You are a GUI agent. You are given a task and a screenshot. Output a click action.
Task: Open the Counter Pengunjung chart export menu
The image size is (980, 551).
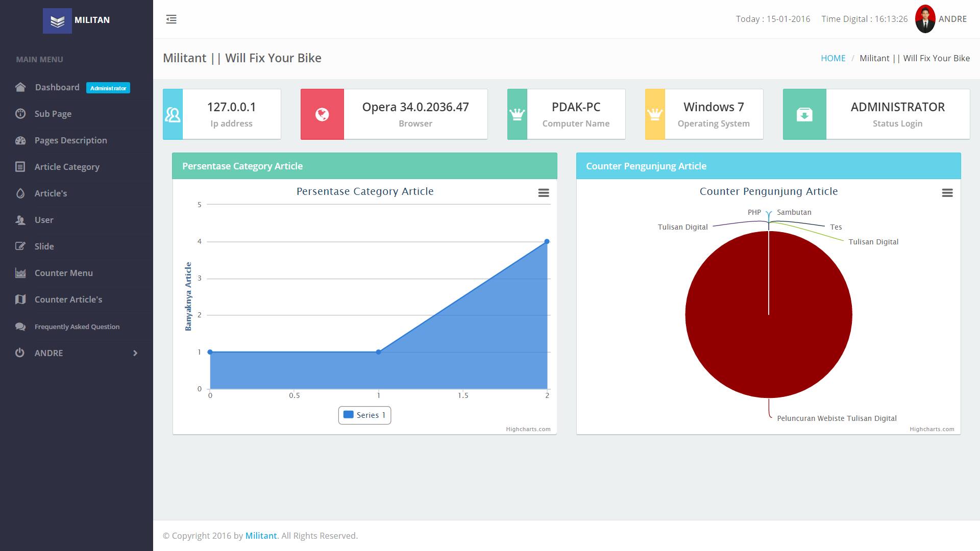[947, 193]
